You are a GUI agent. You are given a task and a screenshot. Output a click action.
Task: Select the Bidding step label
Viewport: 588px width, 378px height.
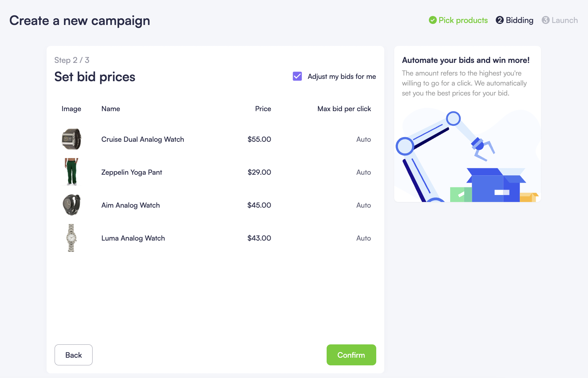pos(519,20)
